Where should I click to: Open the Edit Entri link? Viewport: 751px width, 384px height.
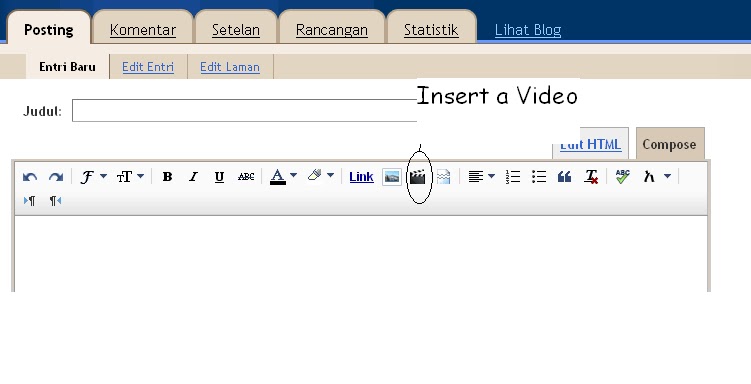[x=148, y=67]
